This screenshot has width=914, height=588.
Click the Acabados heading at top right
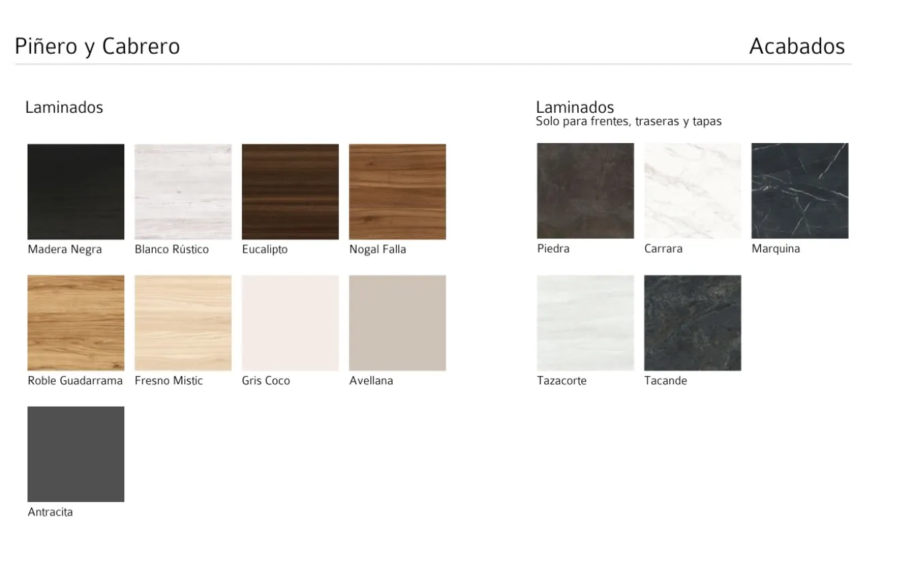796,46
